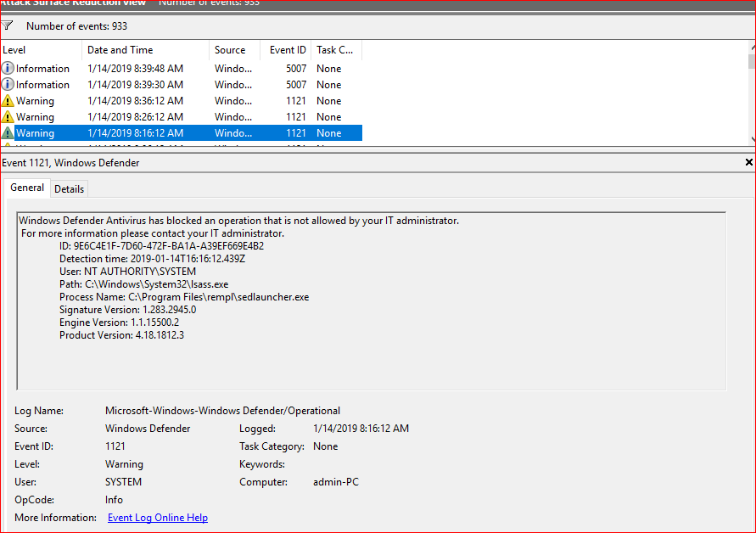Click the Event 1121, Windows Defender header
Image resolution: width=756 pixels, height=533 pixels.
(70, 163)
